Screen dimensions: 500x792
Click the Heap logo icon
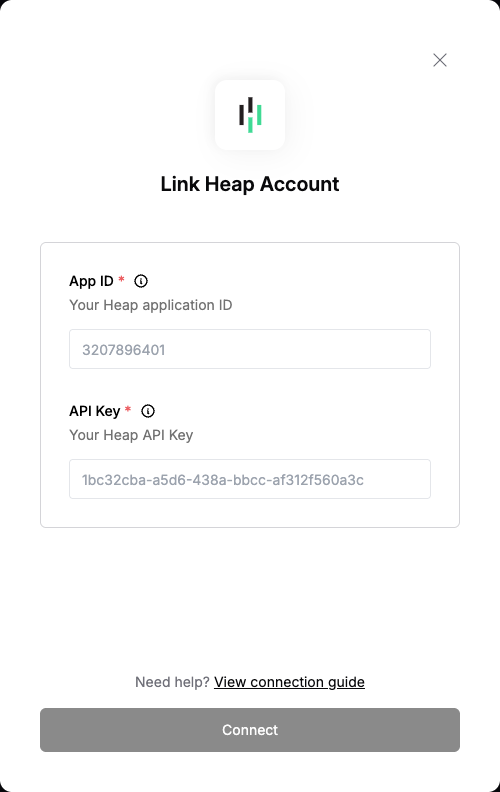click(x=250, y=115)
